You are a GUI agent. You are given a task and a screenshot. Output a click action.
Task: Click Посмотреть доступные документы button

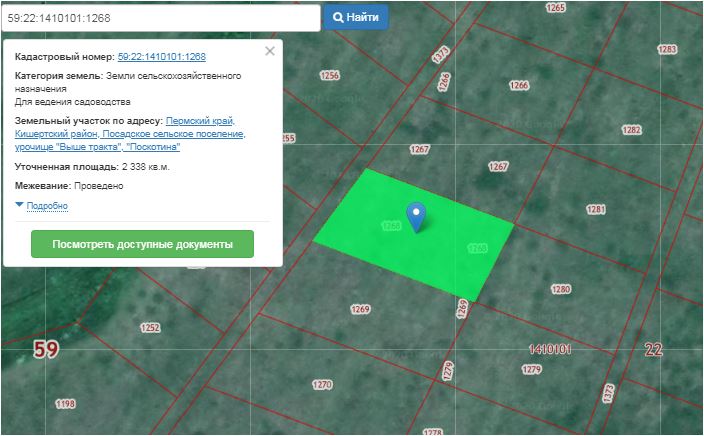pyautogui.click(x=142, y=244)
